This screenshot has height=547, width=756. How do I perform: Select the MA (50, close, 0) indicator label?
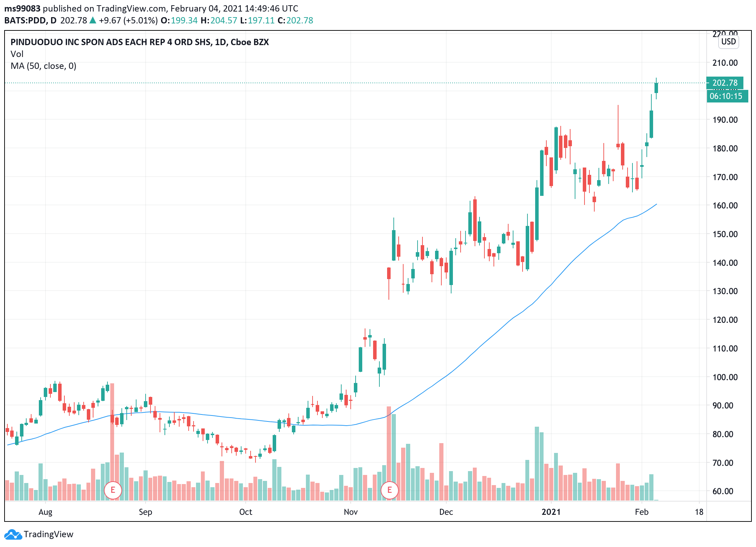tap(43, 66)
